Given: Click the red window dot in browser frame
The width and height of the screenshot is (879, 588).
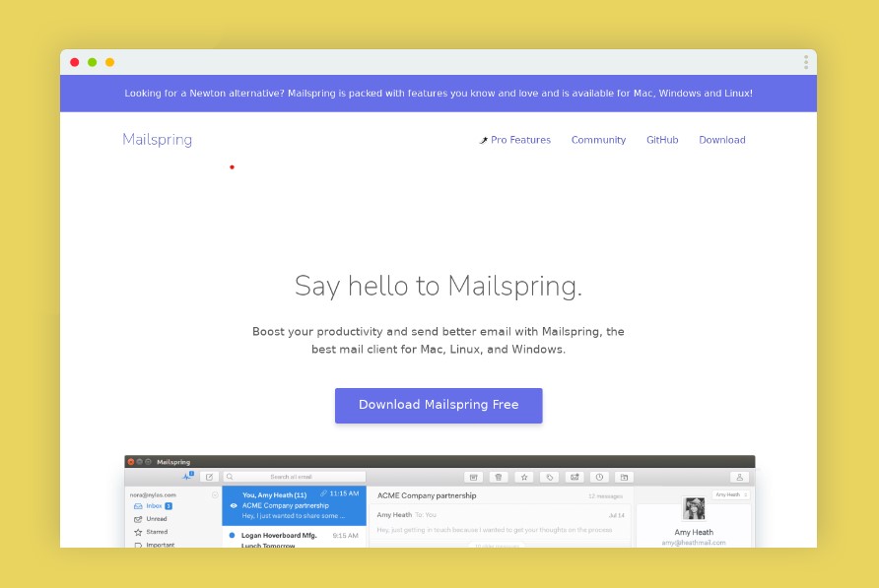Looking at the screenshot, I should coord(75,62).
